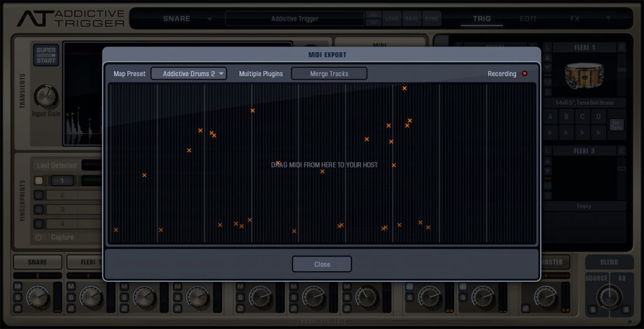The image size is (644, 329).
Task: Click the question mark help icon
Action: click(x=608, y=19)
